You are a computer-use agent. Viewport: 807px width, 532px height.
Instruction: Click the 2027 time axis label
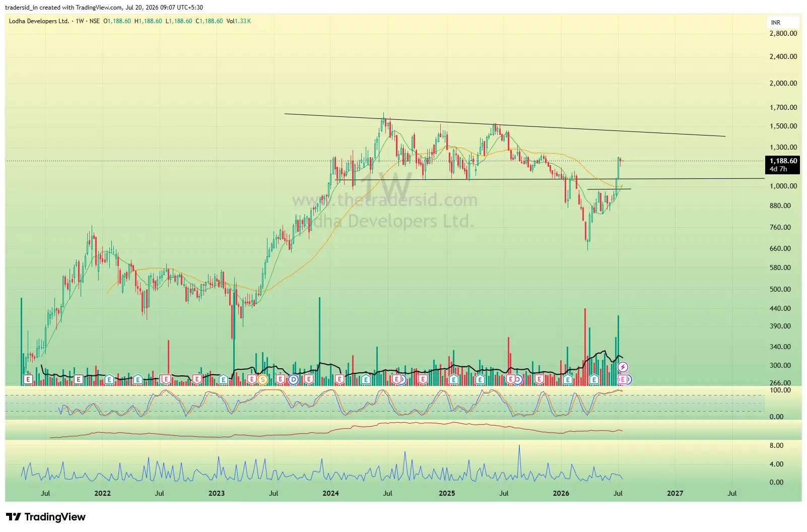[x=675, y=493]
